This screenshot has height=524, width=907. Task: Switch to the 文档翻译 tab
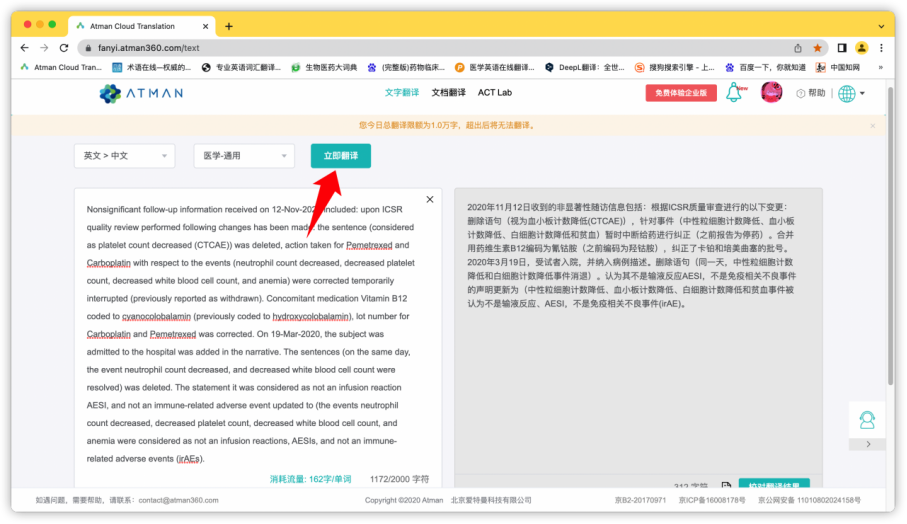click(448, 93)
